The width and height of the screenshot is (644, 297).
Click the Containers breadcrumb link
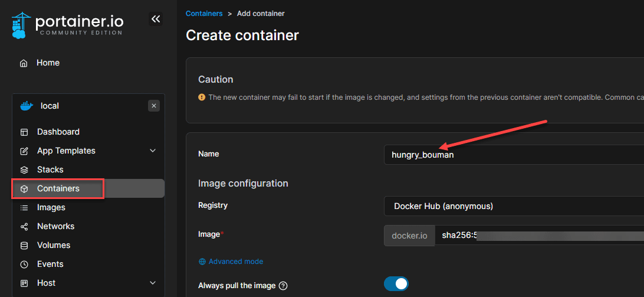point(204,13)
